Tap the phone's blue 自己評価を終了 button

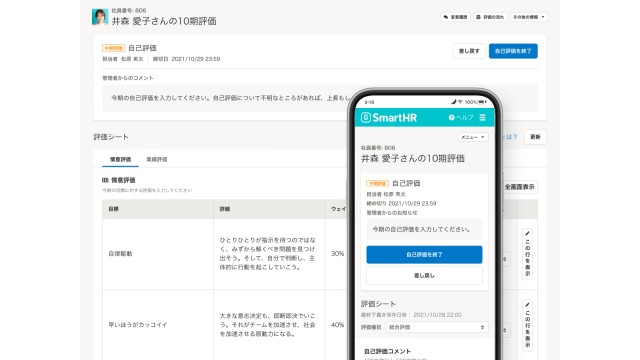pyautogui.click(x=424, y=255)
